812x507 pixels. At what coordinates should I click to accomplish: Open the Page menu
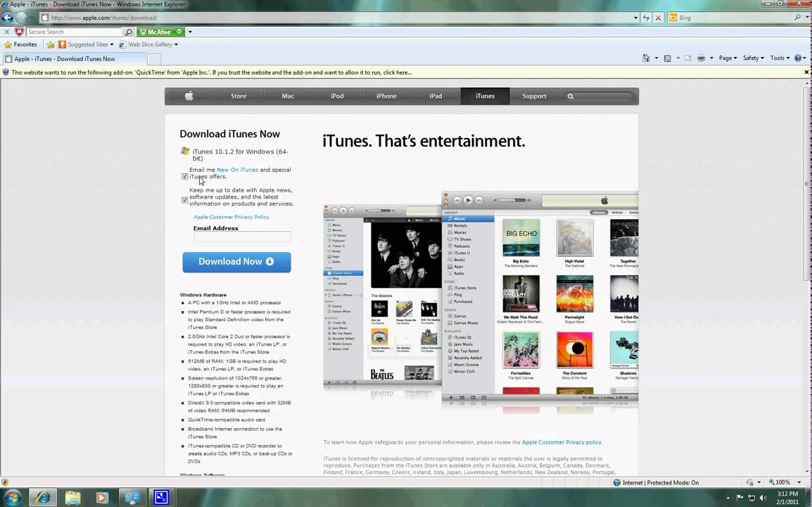pos(728,58)
